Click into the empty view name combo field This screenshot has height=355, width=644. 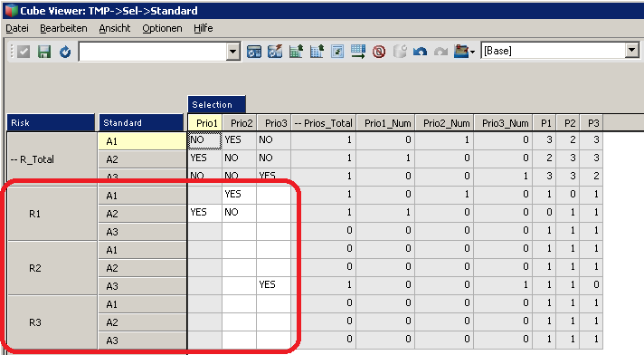pyautogui.click(x=153, y=52)
